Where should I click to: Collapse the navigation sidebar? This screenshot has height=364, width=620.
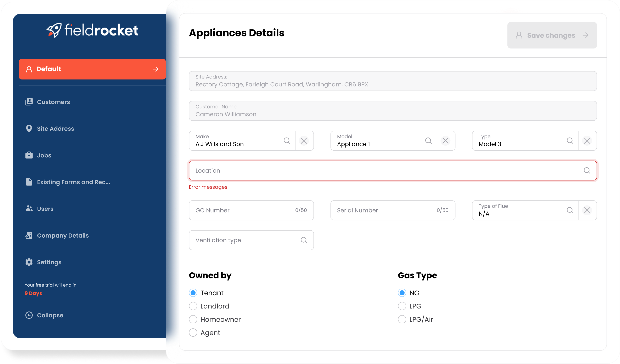[44, 315]
